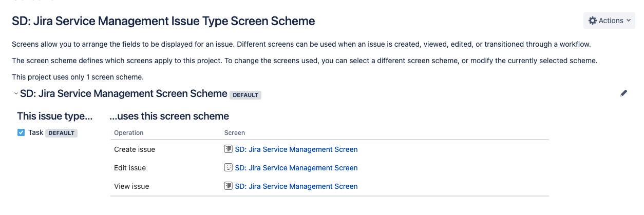Click DEFAULT badge beside the screen scheme heading
Image resolution: width=644 pixels, height=215 pixels.
(245, 95)
